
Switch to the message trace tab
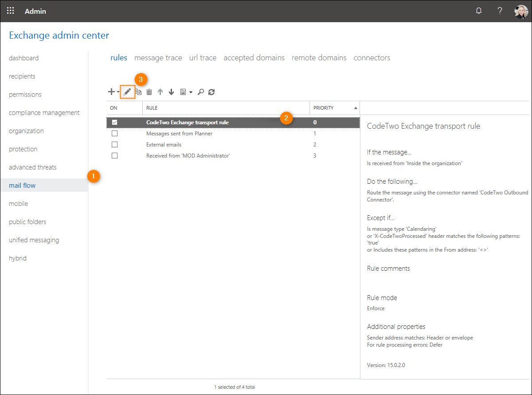pyautogui.click(x=158, y=58)
